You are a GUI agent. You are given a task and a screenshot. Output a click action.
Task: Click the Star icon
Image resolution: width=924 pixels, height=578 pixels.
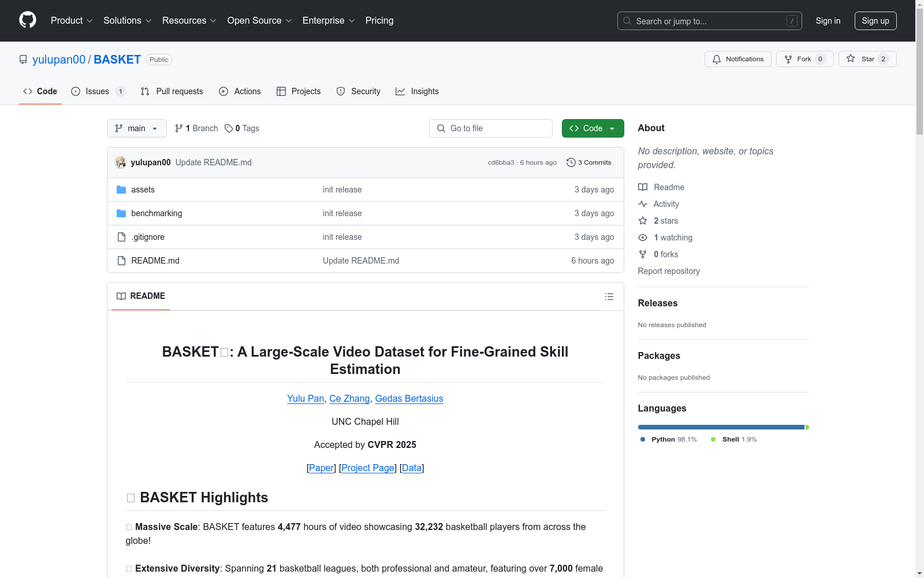[851, 59]
